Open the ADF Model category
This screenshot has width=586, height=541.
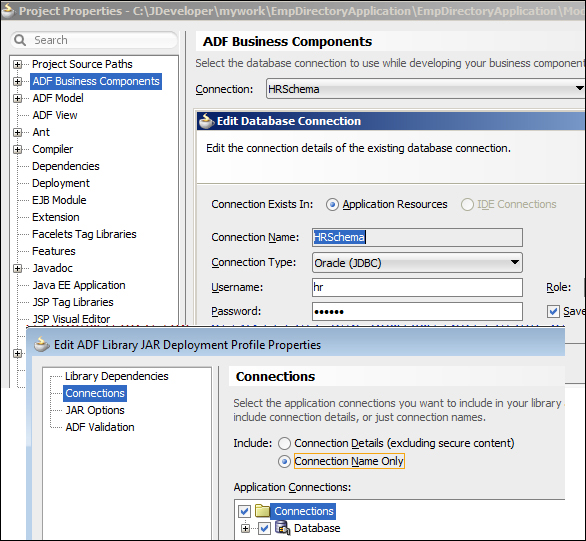pyautogui.click(x=58, y=98)
